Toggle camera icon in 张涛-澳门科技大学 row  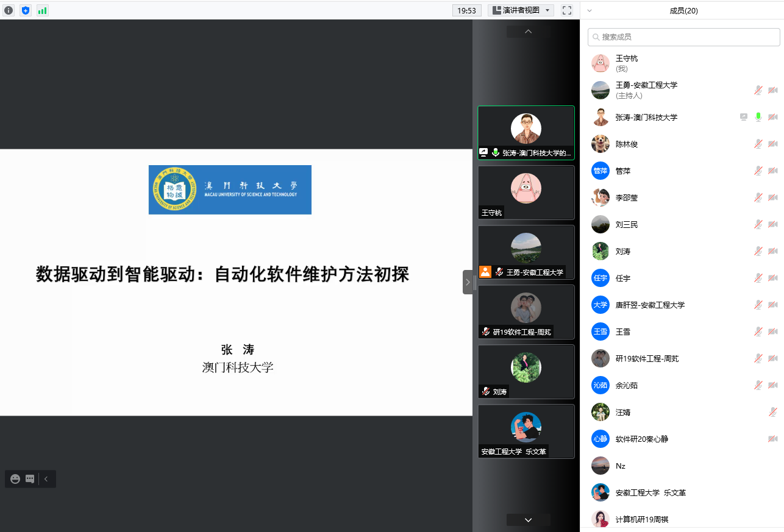[x=772, y=117]
